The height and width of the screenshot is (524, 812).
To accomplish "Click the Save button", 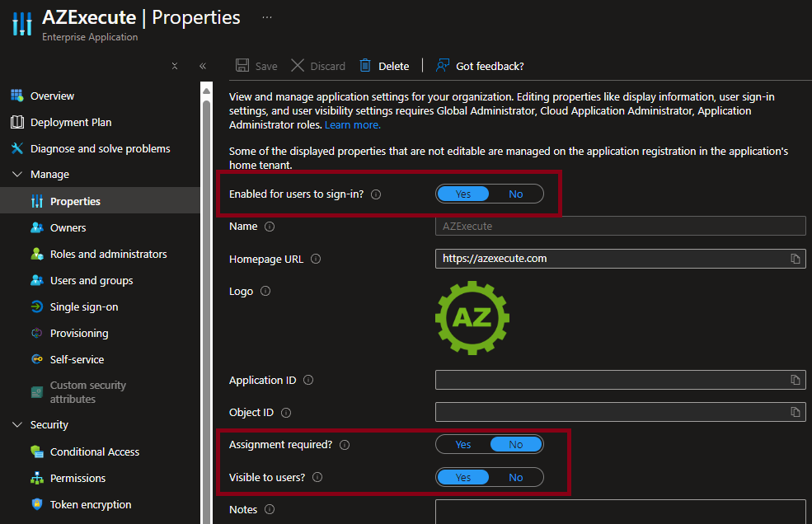I will pos(256,66).
